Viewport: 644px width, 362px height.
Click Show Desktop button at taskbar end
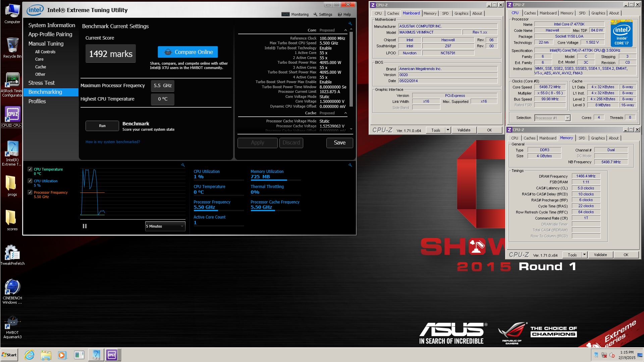tap(641, 355)
